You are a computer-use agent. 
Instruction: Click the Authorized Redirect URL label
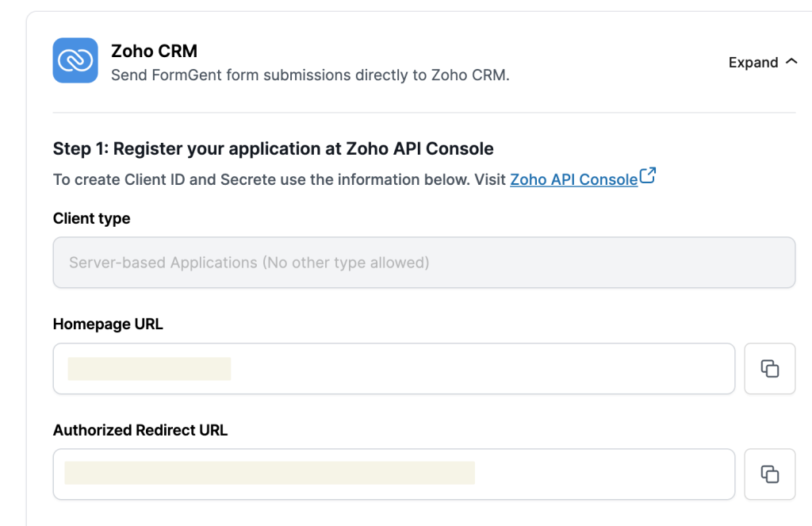140,430
